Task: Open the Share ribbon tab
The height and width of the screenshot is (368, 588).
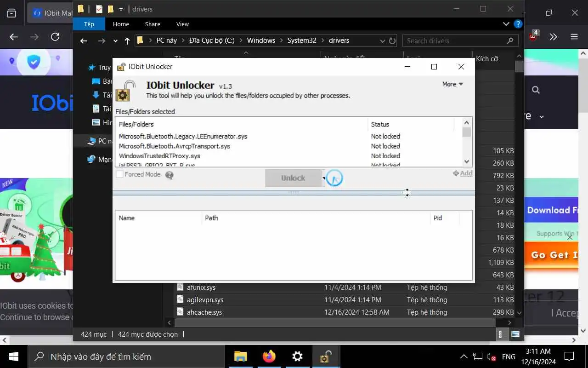Action: 153,24
